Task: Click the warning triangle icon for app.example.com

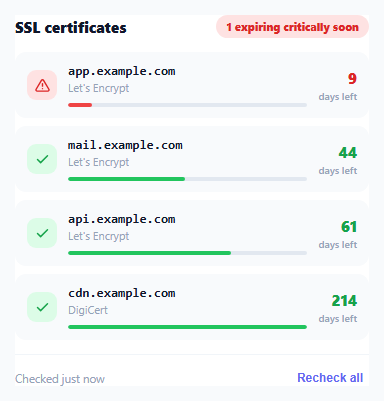Action: point(42,85)
